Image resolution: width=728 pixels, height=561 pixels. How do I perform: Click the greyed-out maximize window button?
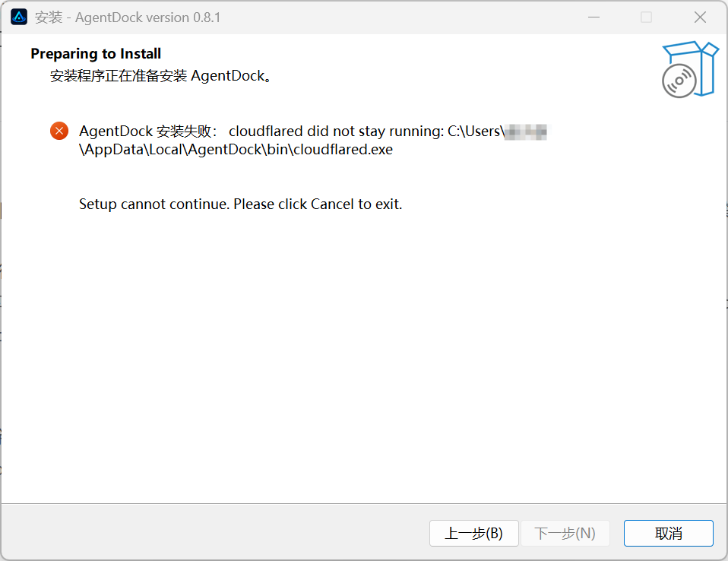tap(646, 17)
